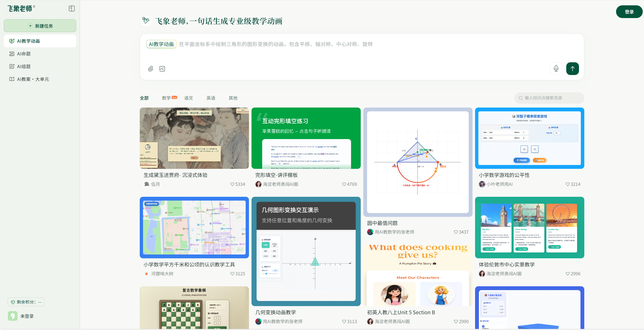Screen dimensions: 644x330
Task: Click the title 小学数学平方千米和公顷的认识教学工具
Action: [x=189, y=265]
